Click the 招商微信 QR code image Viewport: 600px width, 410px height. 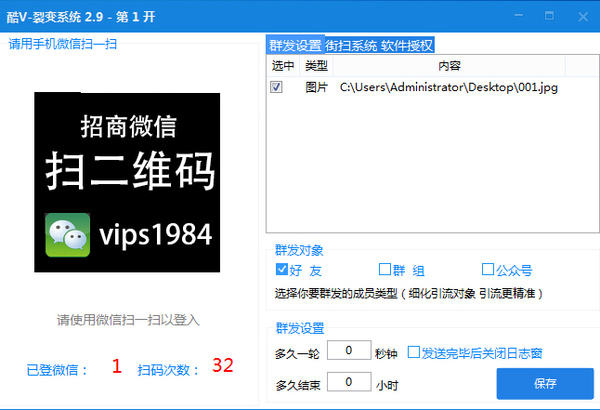[x=127, y=182]
